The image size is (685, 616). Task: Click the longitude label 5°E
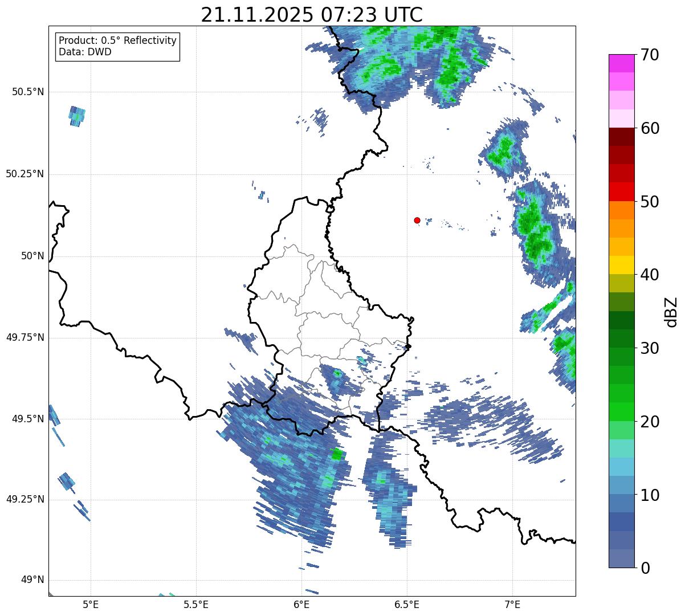pyautogui.click(x=91, y=604)
